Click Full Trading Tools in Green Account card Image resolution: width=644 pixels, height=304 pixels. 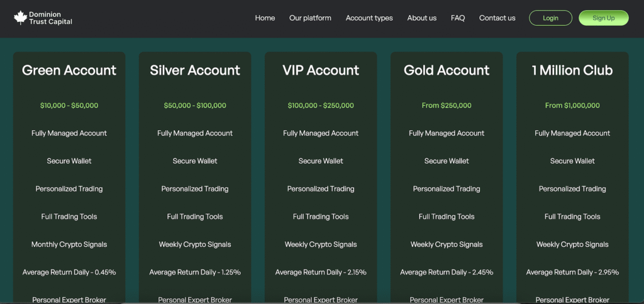point(69,217)
